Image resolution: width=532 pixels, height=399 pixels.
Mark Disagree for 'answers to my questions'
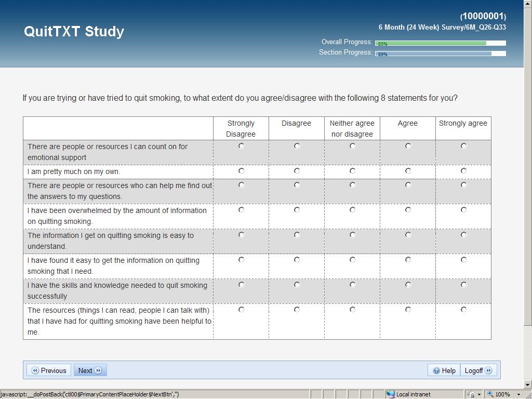point(297,185)
